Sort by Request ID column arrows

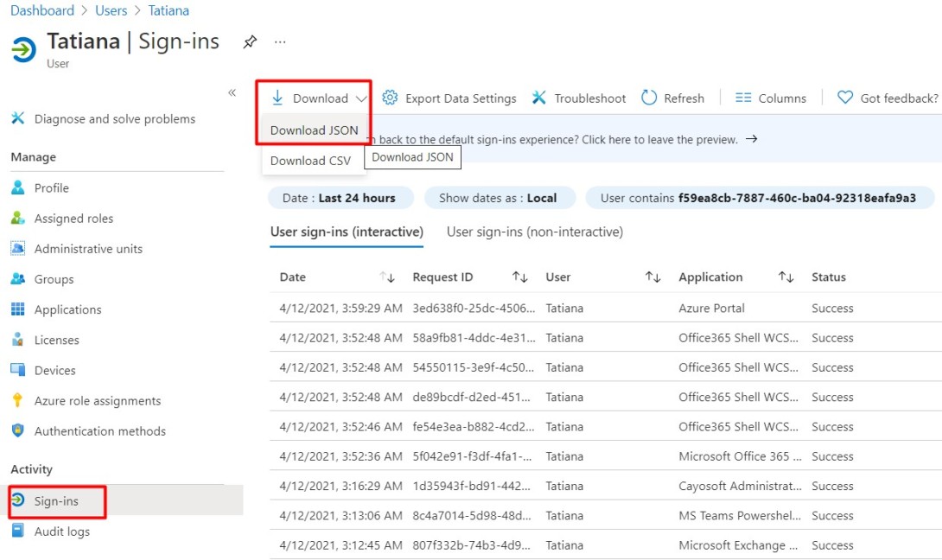520,277
